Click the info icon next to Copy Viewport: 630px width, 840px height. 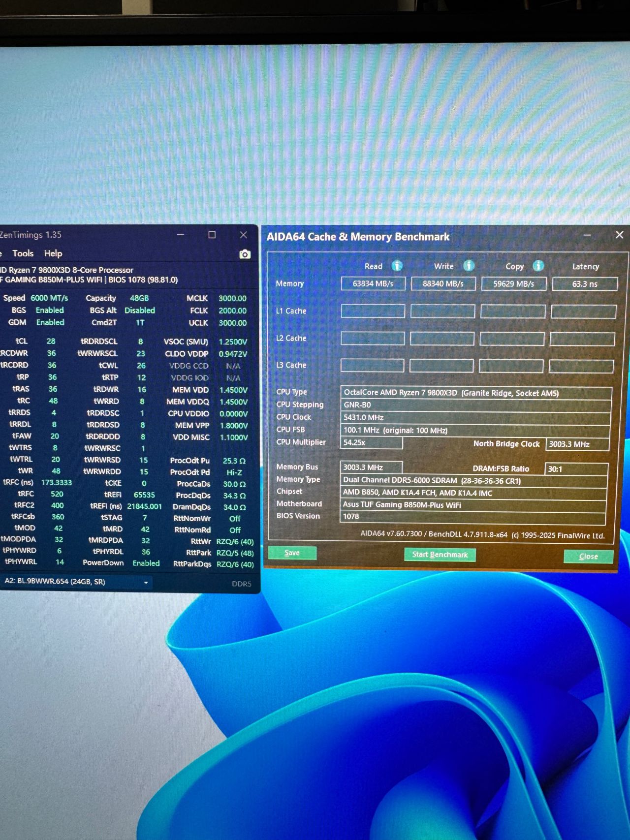(x=538, y=266)
